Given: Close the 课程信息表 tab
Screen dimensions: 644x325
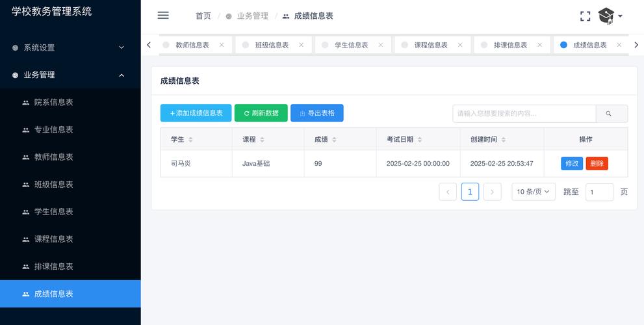Looking at the screenshot, I should (x=460, y=45).
